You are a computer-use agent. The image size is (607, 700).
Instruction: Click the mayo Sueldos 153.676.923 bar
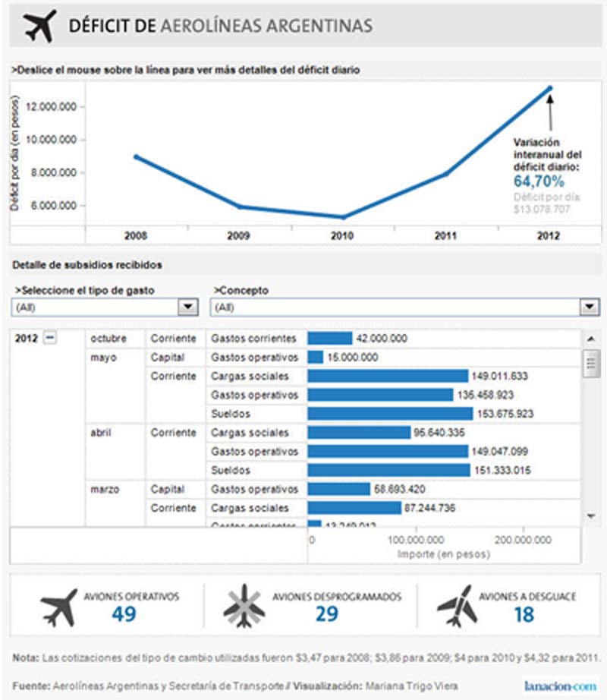click(390, 413)
